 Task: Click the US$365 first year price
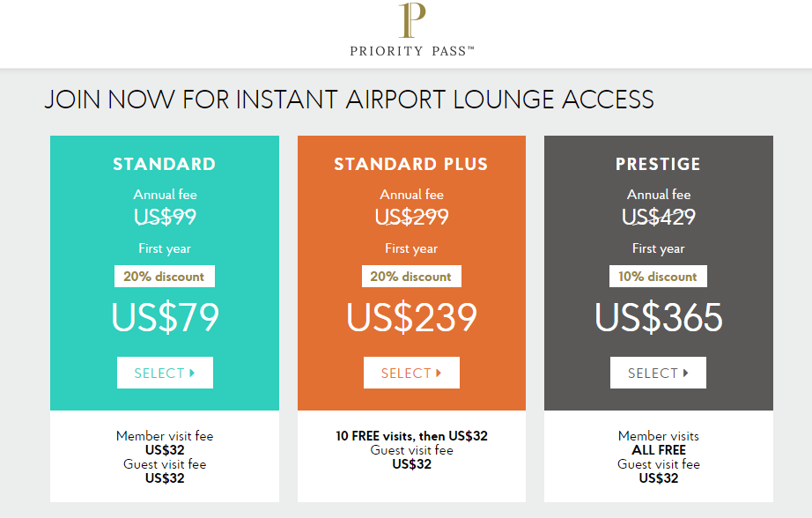(658, 317)
